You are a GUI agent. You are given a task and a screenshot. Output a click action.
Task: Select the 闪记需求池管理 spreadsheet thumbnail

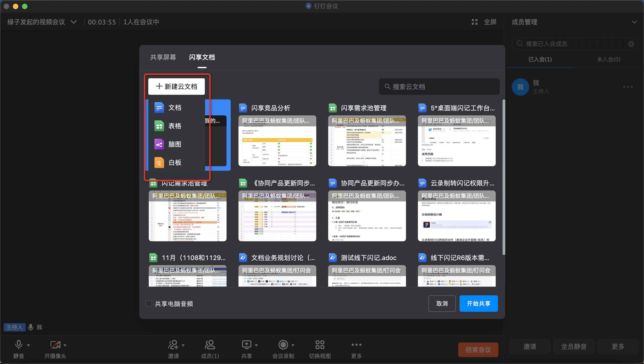click(187, 216)
